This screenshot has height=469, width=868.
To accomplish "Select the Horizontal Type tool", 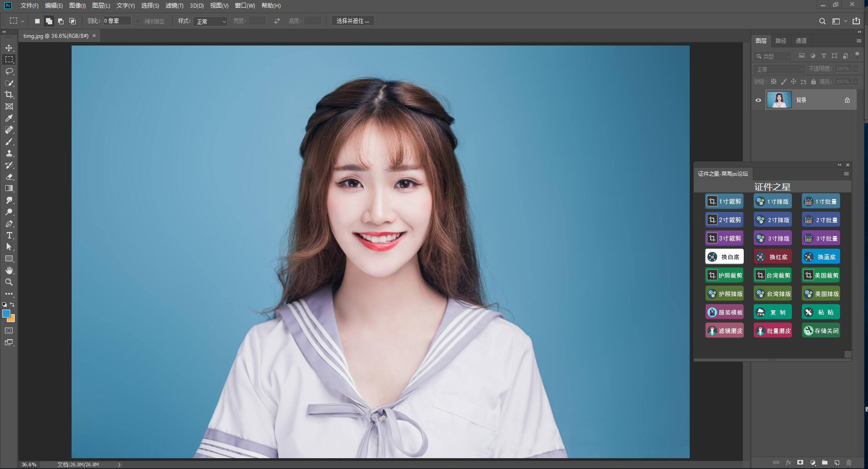I will pyautogui.click(x=9, y=235).
